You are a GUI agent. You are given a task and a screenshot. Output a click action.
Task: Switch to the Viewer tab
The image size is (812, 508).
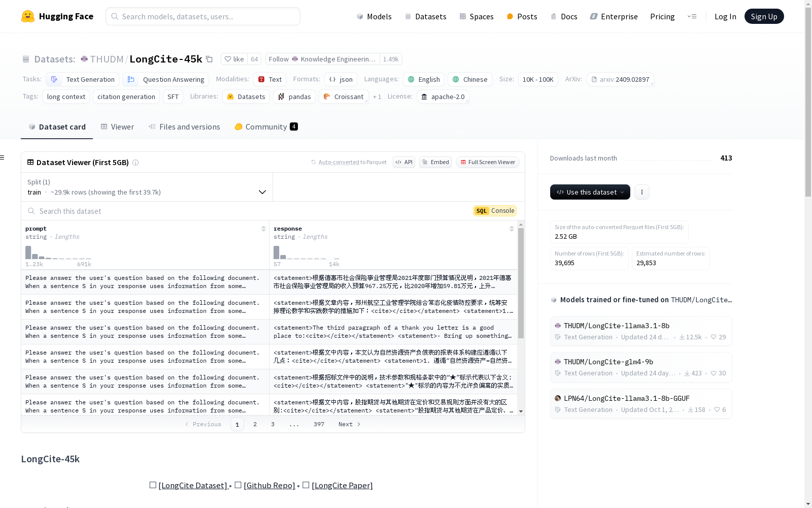coord(117,127)
